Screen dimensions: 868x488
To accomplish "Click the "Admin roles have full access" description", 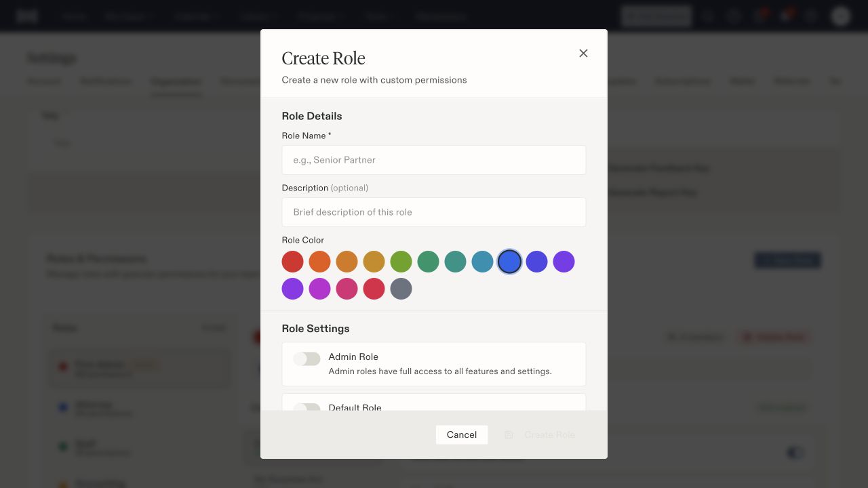I will tap(440, 371).
